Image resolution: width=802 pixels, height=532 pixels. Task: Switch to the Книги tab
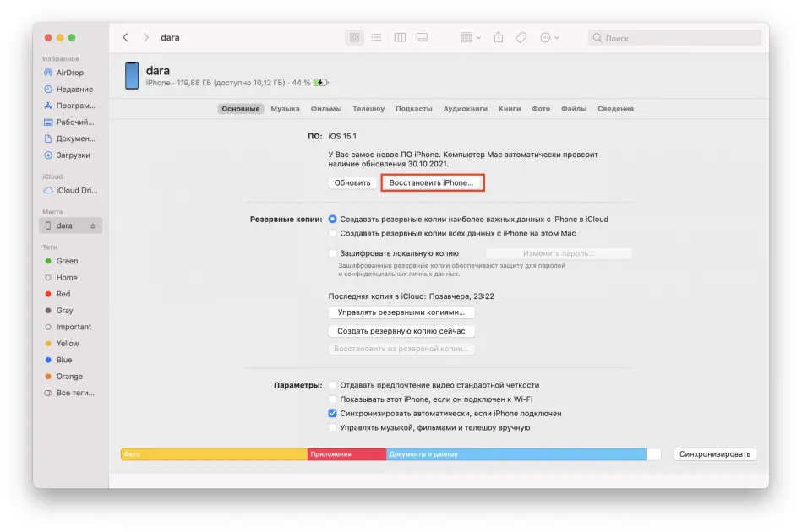coord(510,108)
